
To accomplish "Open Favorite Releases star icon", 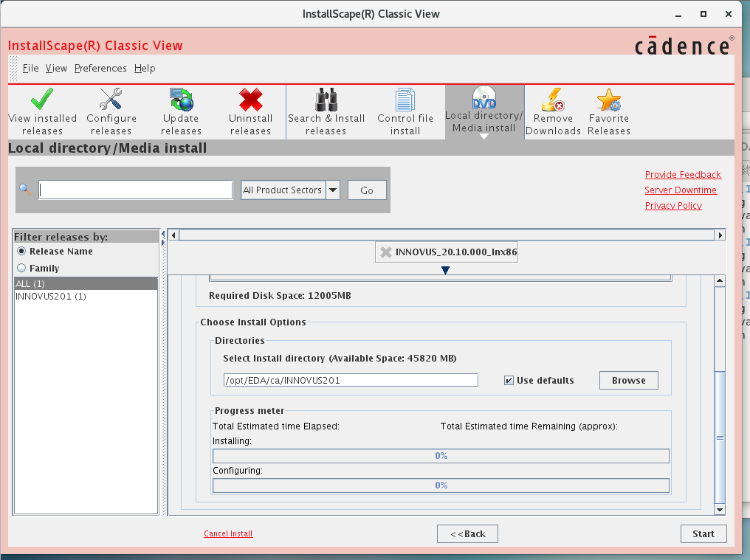I will pyautogui.click(x=609, y=100).
